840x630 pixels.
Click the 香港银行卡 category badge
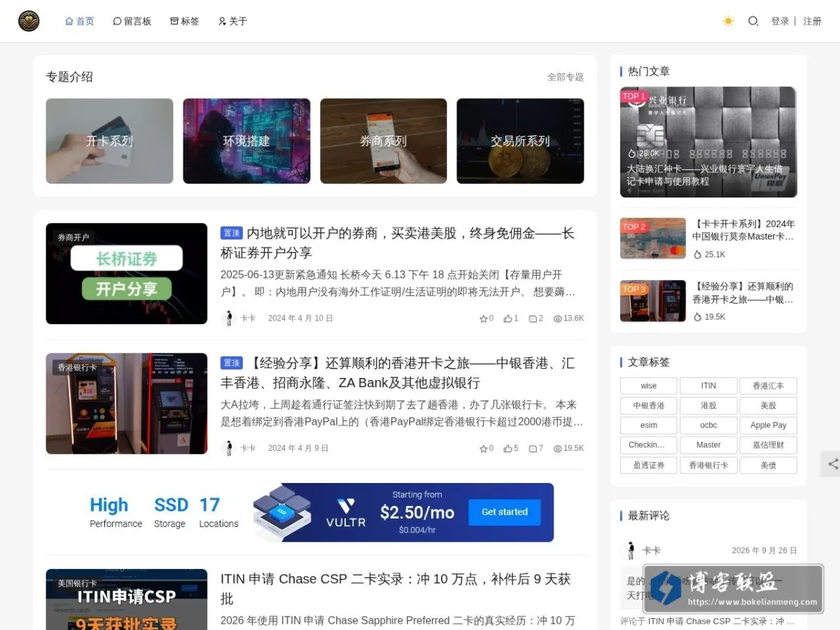78,367
